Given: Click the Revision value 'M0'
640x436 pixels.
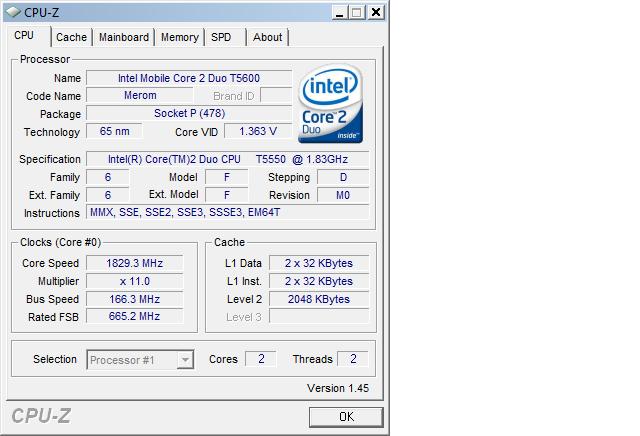Looking at the screenshot, I should coord(343,195).
